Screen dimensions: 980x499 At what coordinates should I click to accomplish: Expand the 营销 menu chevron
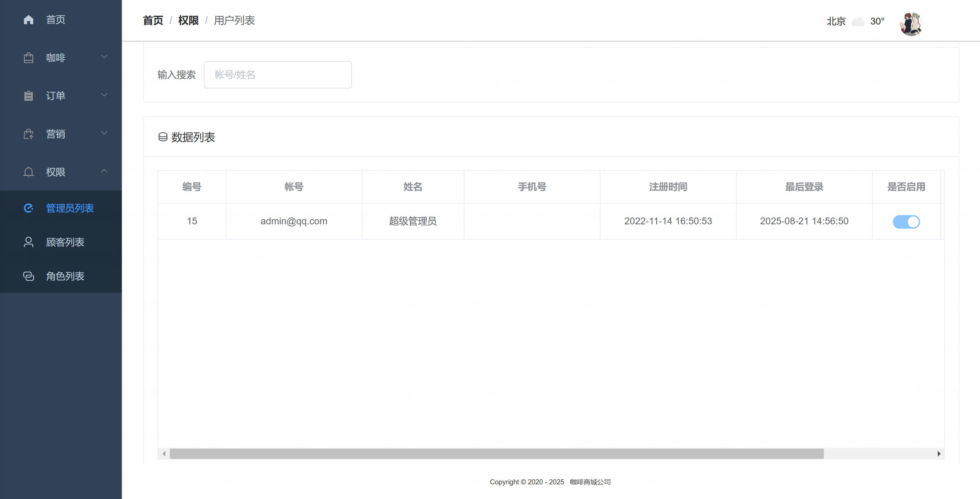104,133
